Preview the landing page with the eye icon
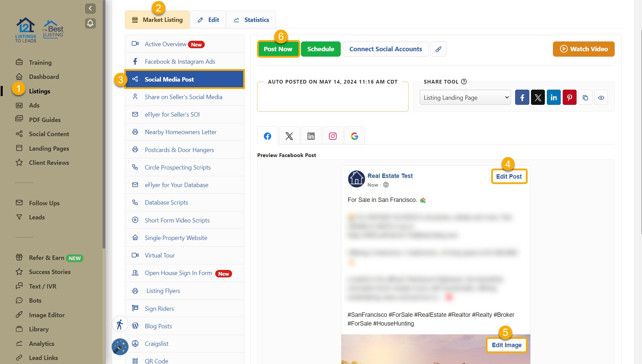642x364 pixels. click(x=601, y=98)
